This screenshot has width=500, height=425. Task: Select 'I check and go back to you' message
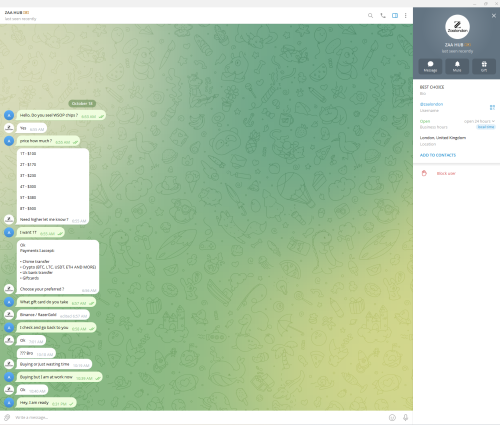(56, 328)
